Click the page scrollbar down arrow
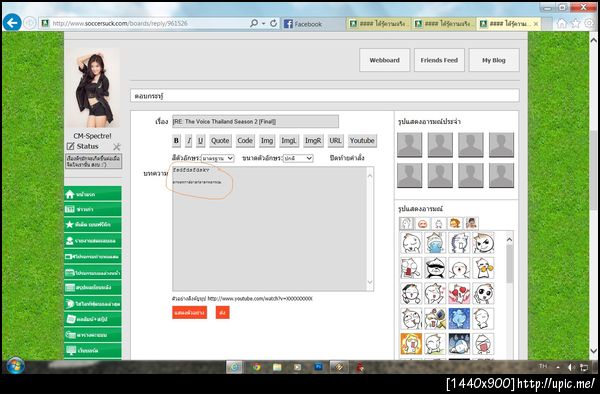Screen dimensions: 600x394 pyautogui.click(x=593, y=351)
